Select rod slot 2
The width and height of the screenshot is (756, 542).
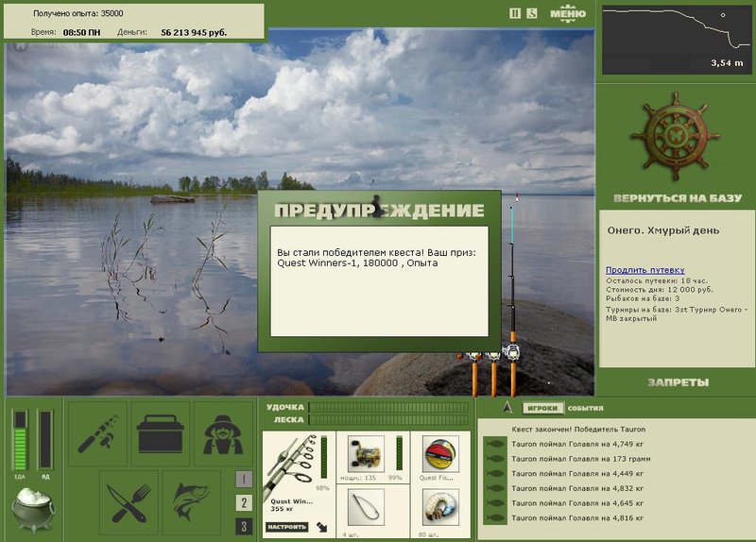coord(244,502)
